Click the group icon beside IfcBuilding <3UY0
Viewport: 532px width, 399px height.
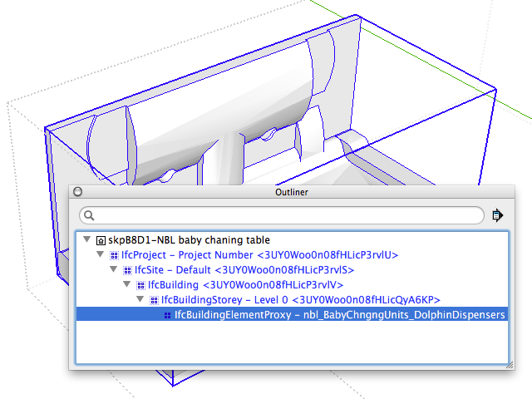pyautogui.click(x=140, y=285)
